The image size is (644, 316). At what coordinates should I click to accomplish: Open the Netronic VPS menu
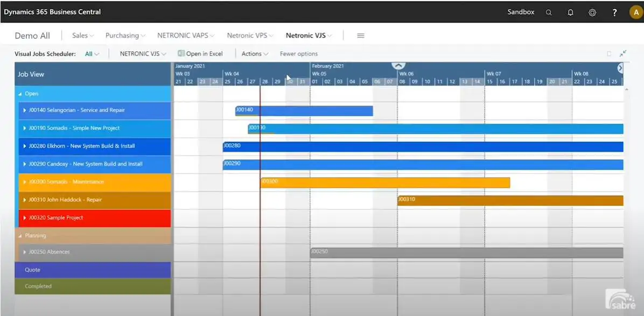pyautogui.click(x=250, y=36)
